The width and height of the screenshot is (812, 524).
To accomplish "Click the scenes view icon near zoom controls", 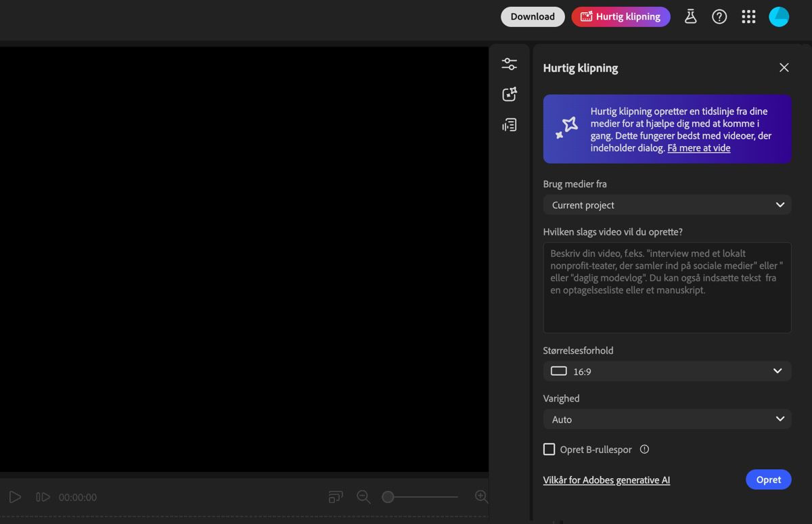I will coord(335,496).
